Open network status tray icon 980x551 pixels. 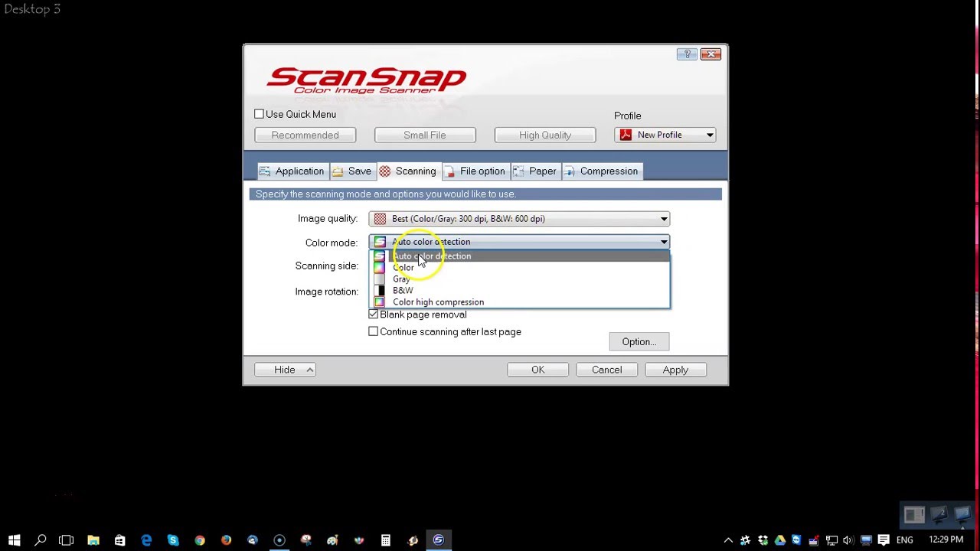point(831,540)
